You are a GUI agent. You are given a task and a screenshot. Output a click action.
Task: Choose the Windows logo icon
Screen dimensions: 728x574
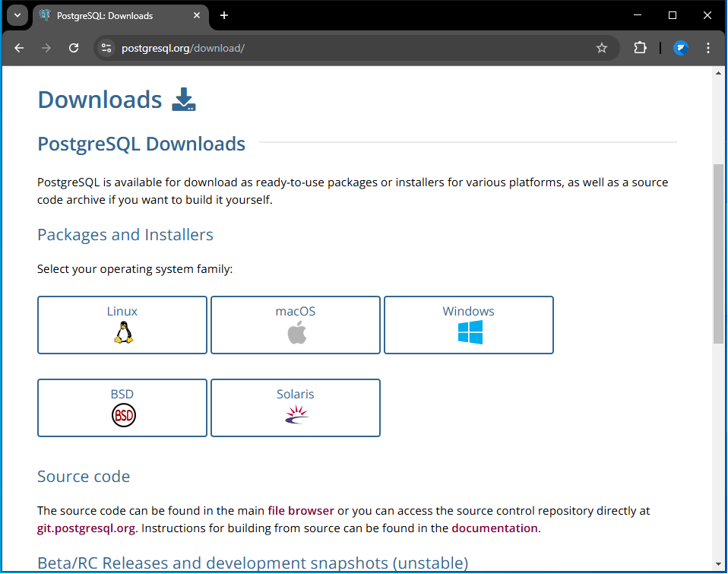(x=470, y=332)
